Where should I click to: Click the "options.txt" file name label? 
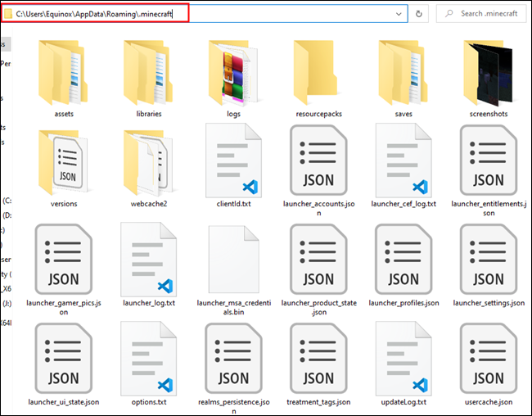click(x=149, y=402)
